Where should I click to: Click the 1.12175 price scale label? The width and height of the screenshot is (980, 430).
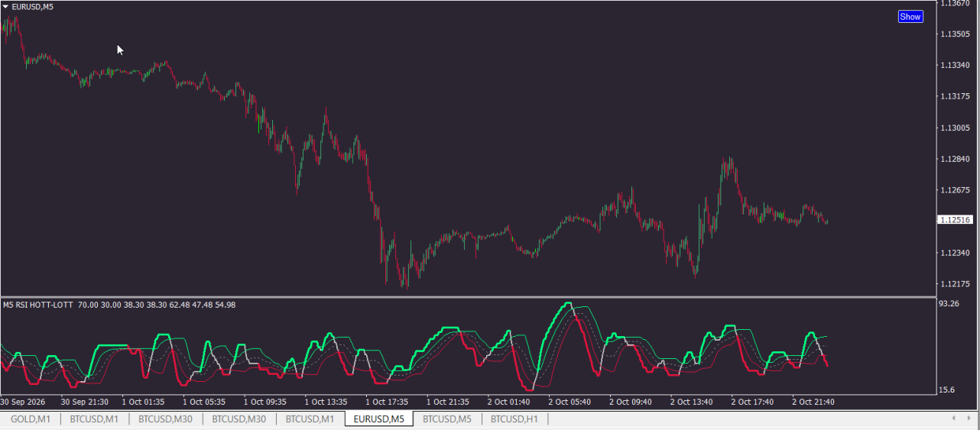(956, 283)
